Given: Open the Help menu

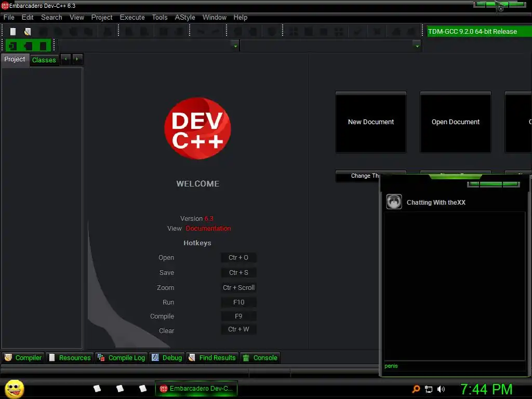Looking at the screenshot, I should click(x=240, y=17).
